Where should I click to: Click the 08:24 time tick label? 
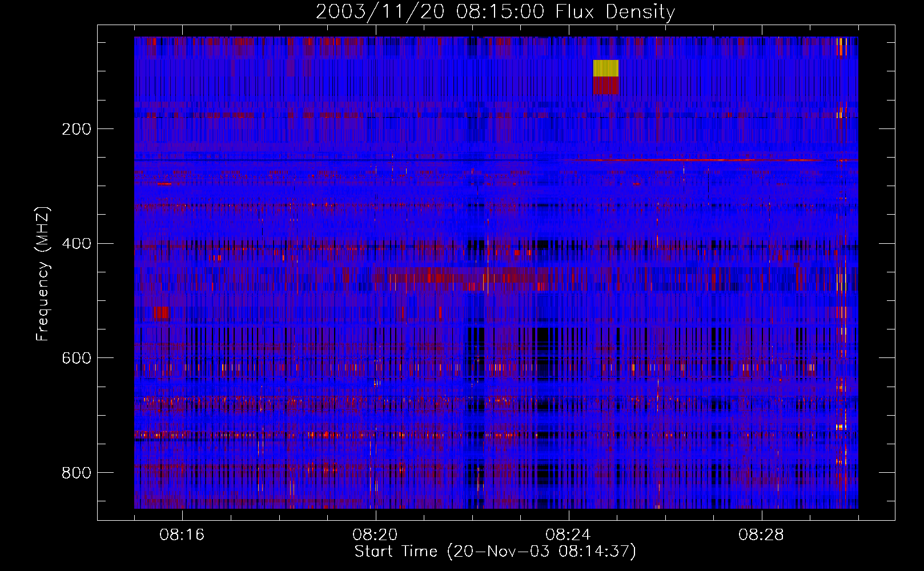pyautogui.click(x=568, y=535)
